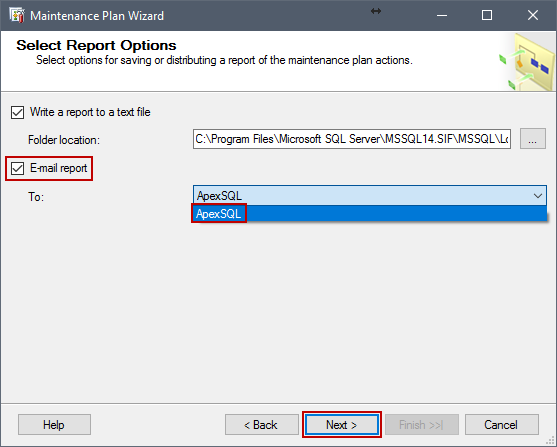
Task: Return with the Back button
Action: tap(261, 425)
